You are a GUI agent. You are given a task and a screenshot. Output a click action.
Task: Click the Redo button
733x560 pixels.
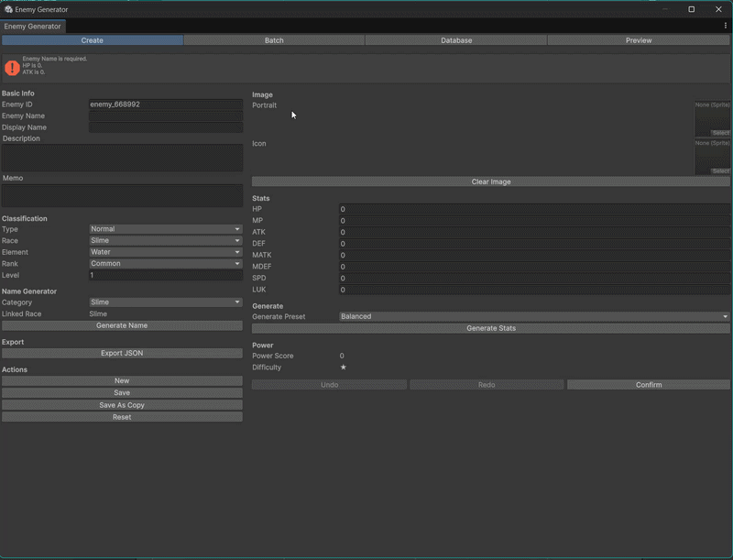coord(487,385)
